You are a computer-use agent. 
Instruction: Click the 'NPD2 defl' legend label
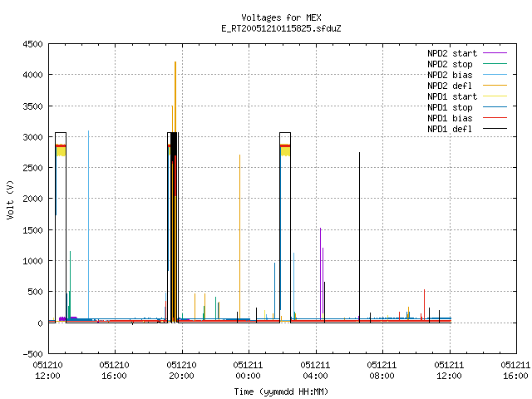[x=450, y=86]
